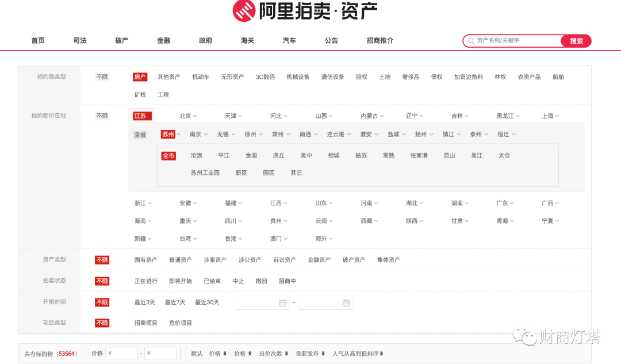Filter start time by 最近7天

(175, 302)
